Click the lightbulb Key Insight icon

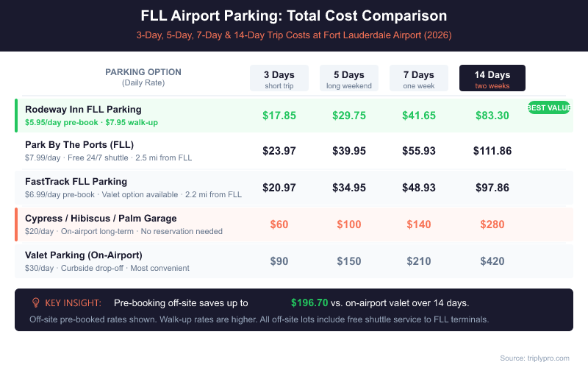(x=35, y=302)
